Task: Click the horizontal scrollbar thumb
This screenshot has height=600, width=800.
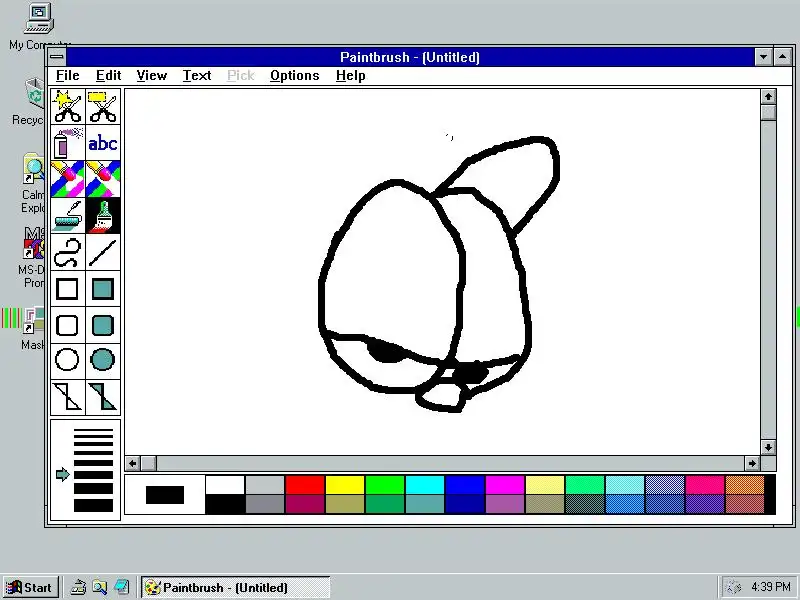Action: coord(148,463)
